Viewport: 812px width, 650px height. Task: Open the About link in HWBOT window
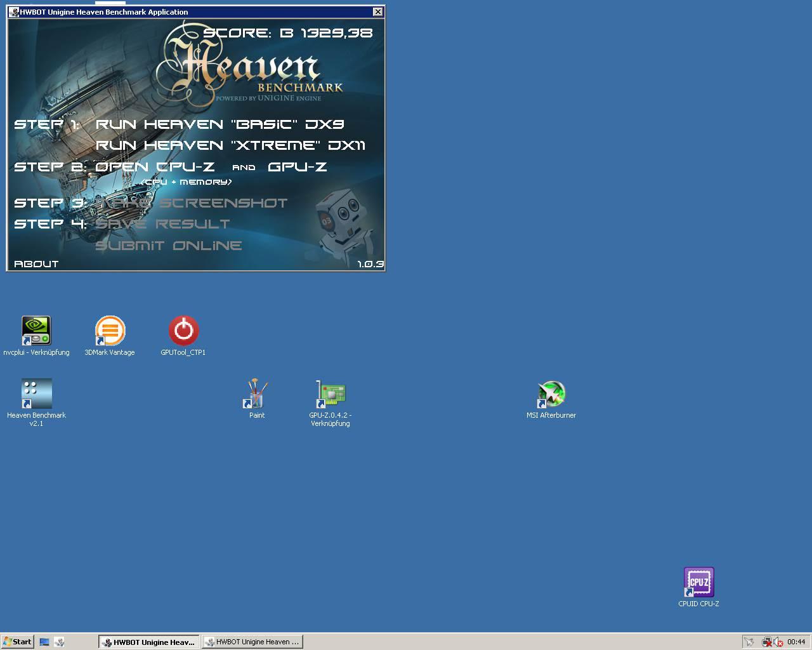36,264
